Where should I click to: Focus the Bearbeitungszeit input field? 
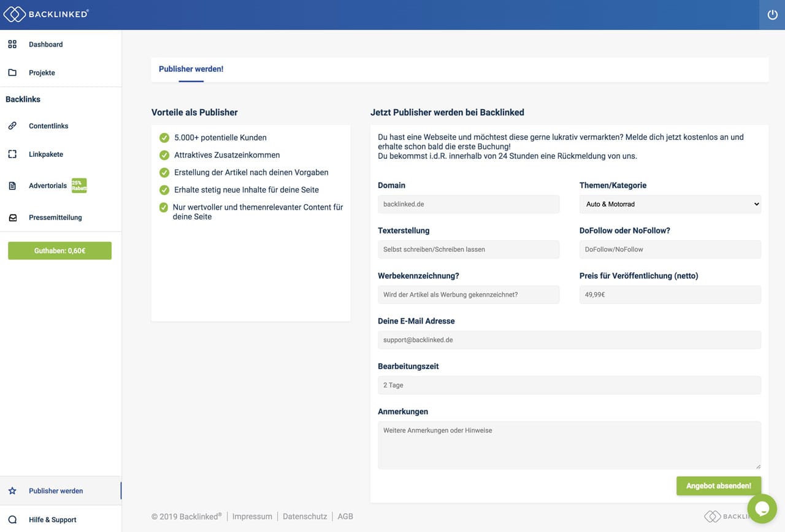pyautogui.click(x=569, y=385)
